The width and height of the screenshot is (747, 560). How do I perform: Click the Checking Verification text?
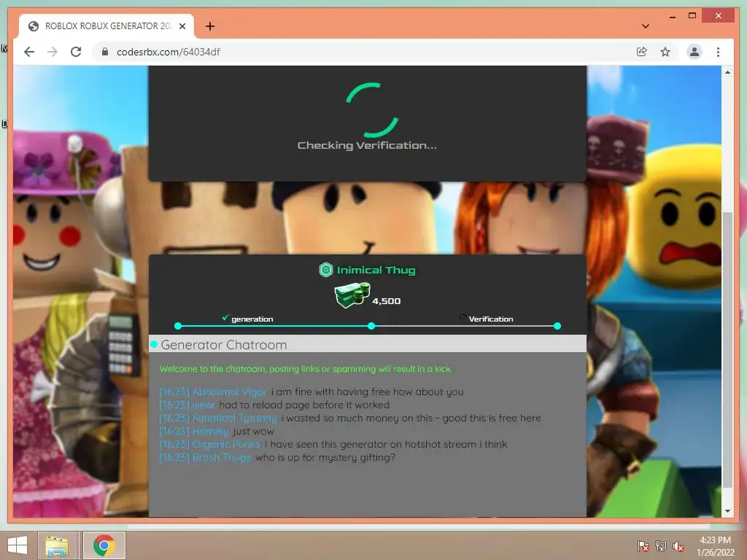tap(367, 145)
